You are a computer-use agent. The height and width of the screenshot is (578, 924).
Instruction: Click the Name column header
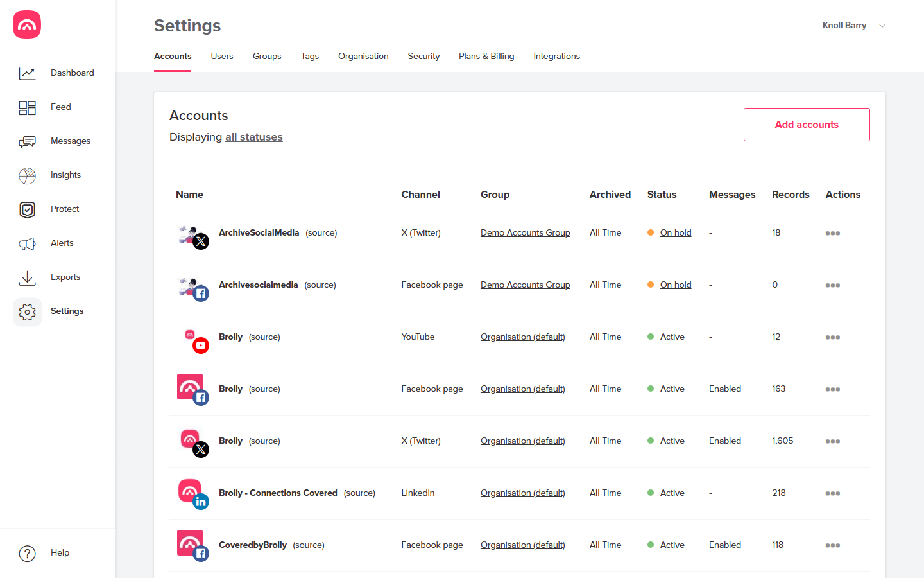click(x=190, y=195)
